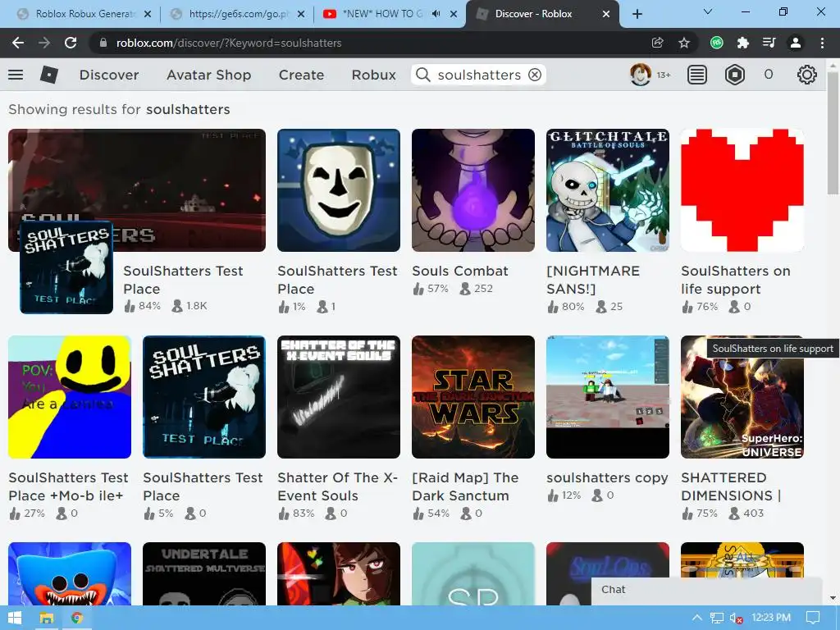Open the Windows notification center

[x=813, y=618]
